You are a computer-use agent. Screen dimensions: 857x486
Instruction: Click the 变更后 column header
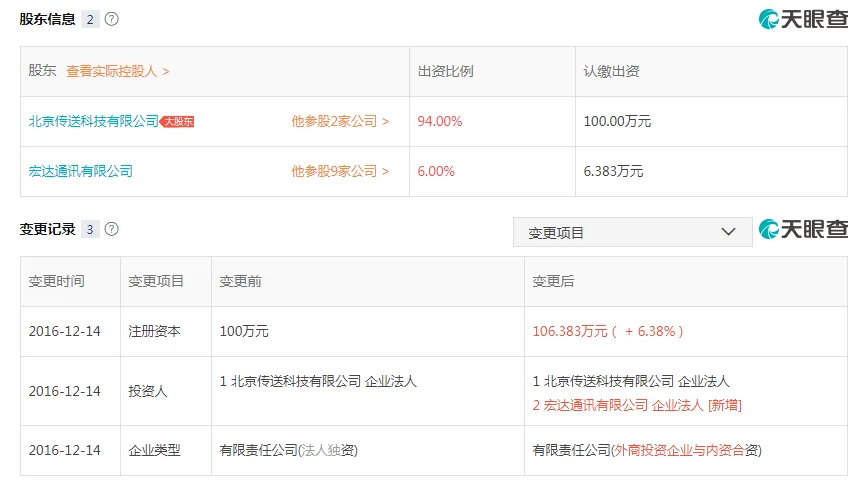coord(553,281)
